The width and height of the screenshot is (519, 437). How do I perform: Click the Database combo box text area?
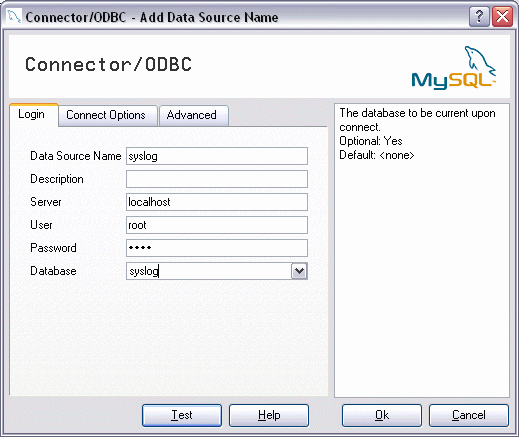point(209,271)
